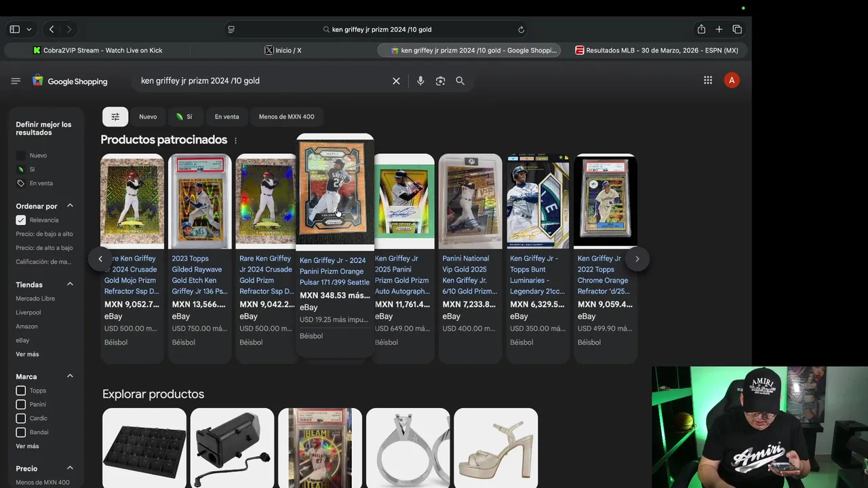Check the Cardic brand checkbox
The width and height of the screenshot is (868, 488).
[x=21, y=418]
